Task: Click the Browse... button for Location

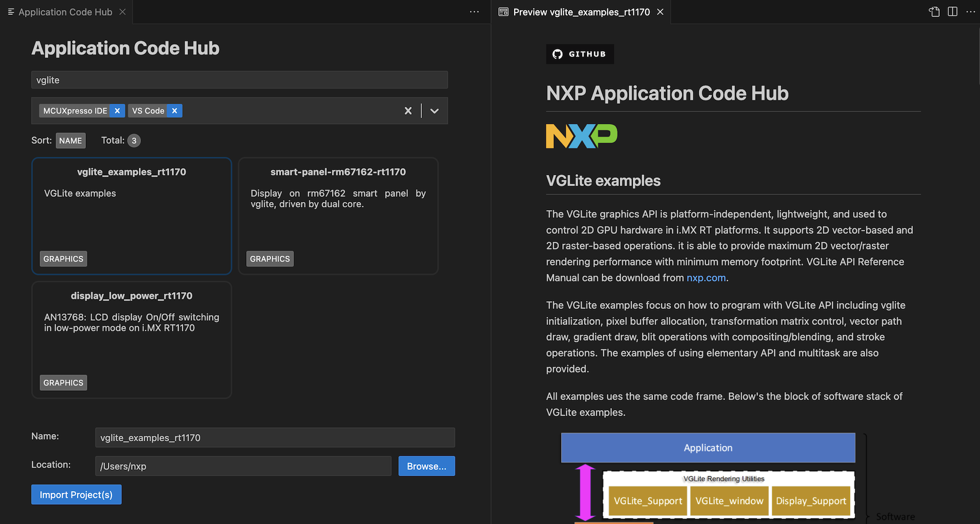Action: pyautogui.click(x=426, y=466)
